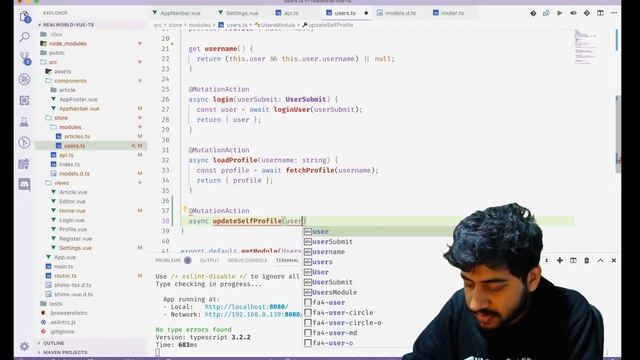Click the lightbulb quick fix on line 37
Screen dimensions: 640x360
(184, 210)
